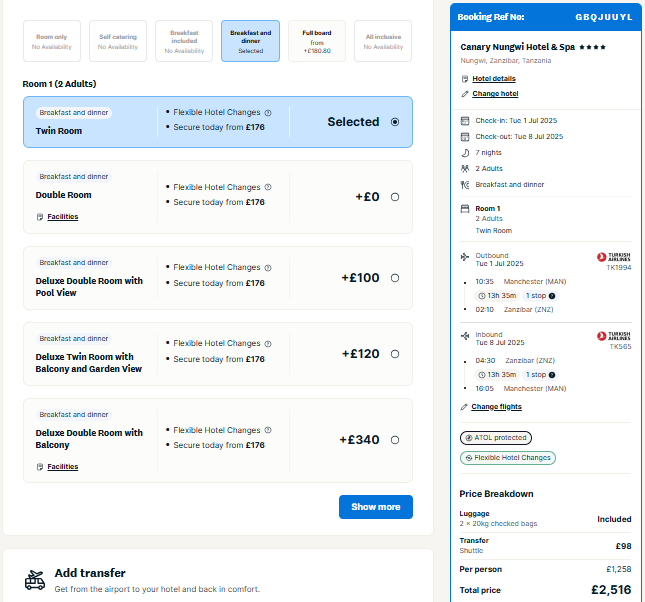The width and height of the screenshot is (645, 602).
Task: Click the moon icon beside 7 nights
Action: 465,153
